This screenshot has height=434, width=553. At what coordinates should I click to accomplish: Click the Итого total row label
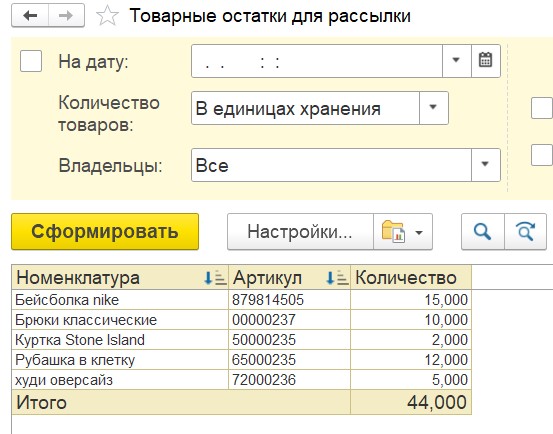pos(42,402)
